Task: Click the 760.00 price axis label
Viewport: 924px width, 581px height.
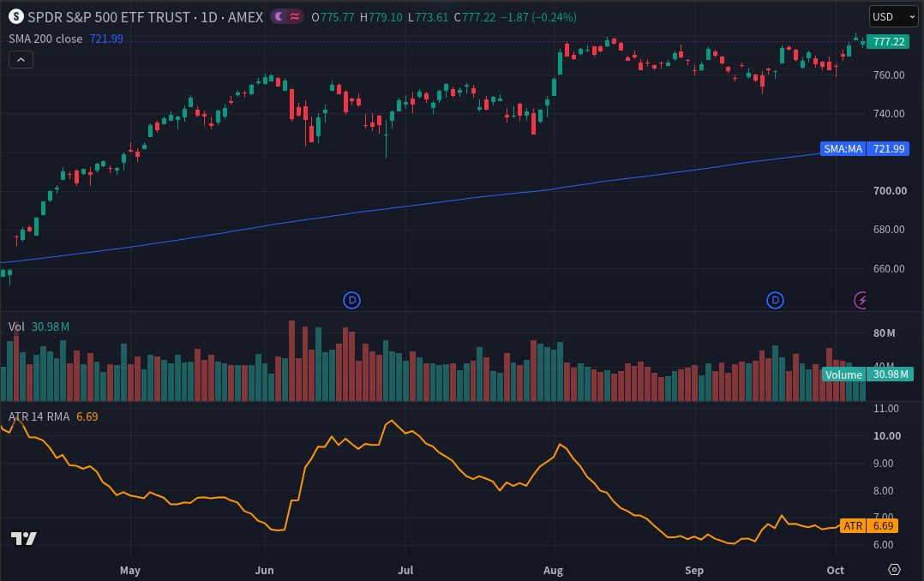Action: click(x=889, y=75)
